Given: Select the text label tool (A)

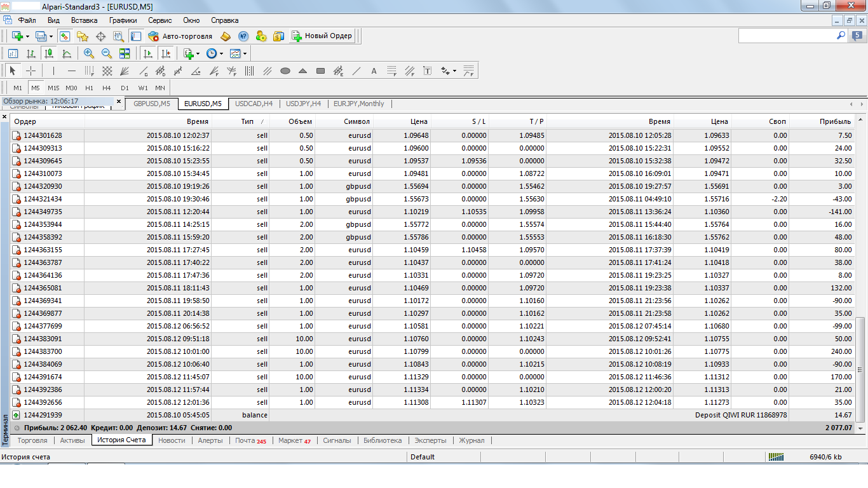Looking at the screenshot, I should (374, 71).
